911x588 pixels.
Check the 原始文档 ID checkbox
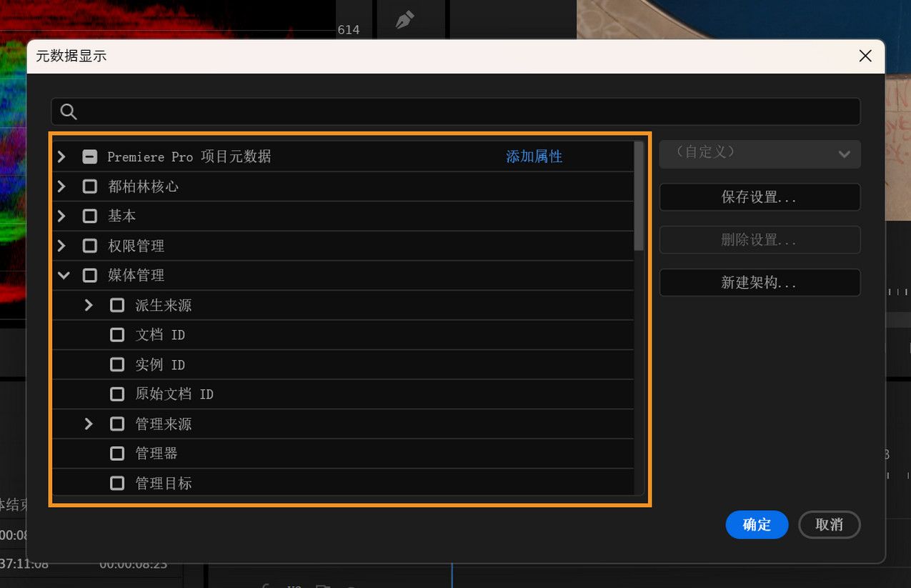coord(117,394)
